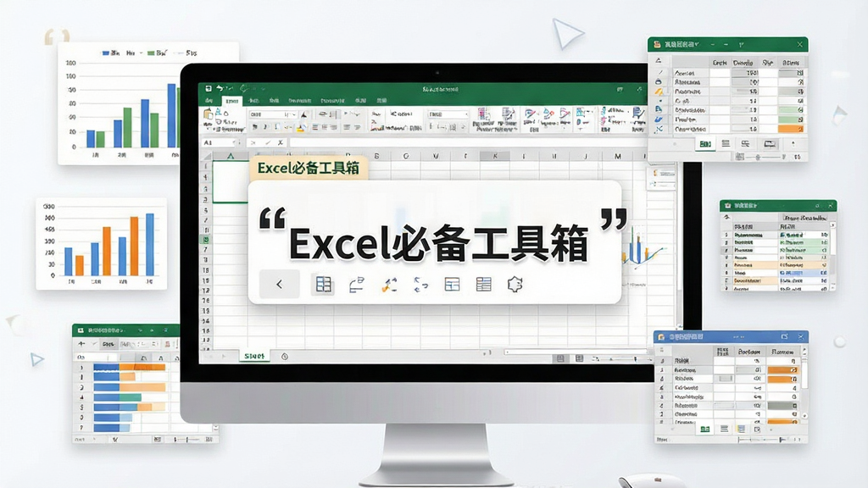This screenshot has height=488, width=868.
Task: Click the green sheet tab in top-right window
Action: coord(704,144)
